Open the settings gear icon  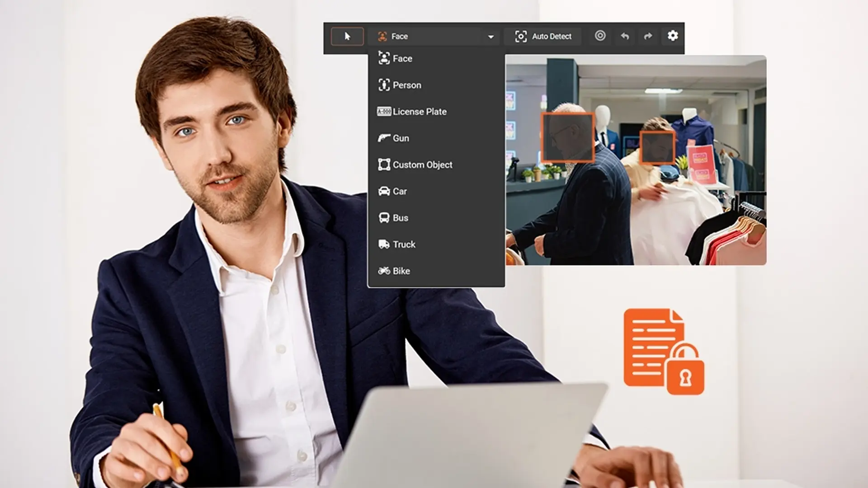pyautogui.click(x=673, y=36)
